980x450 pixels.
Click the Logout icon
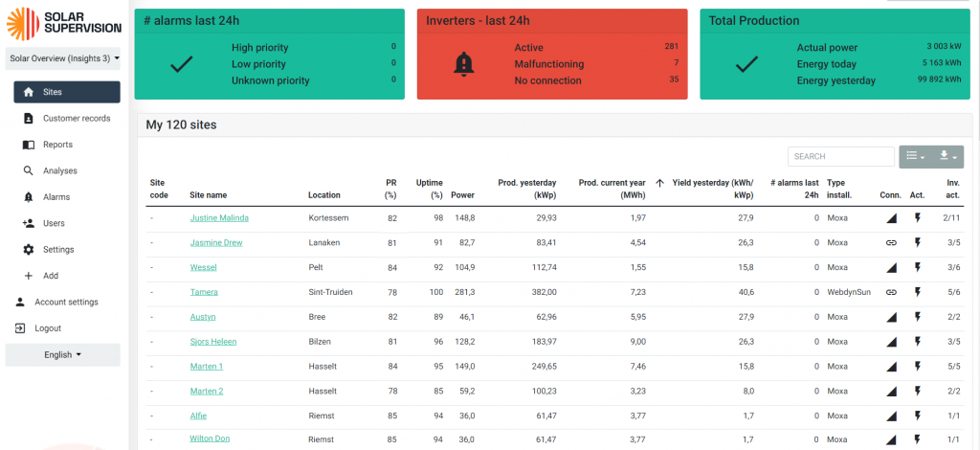20,328
